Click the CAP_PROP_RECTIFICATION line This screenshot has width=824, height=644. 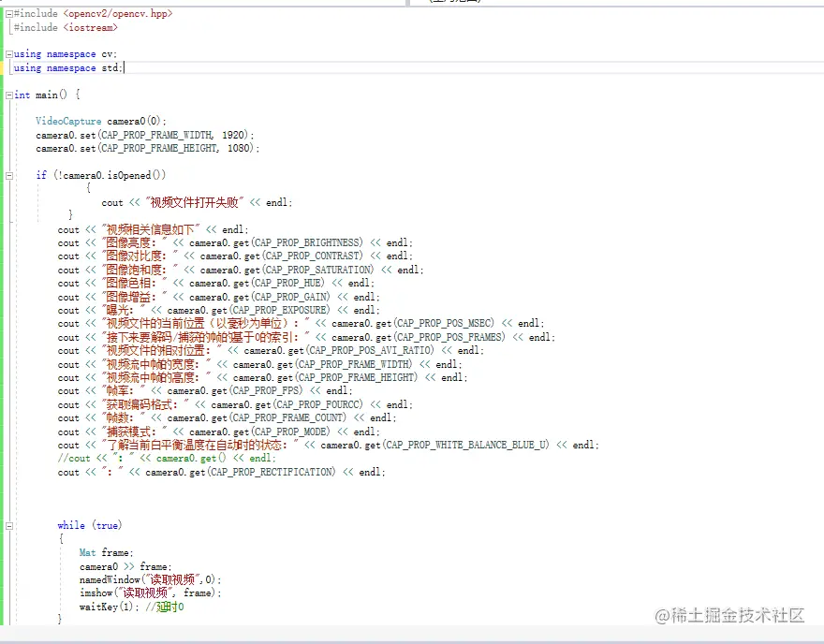coord(222,472)
